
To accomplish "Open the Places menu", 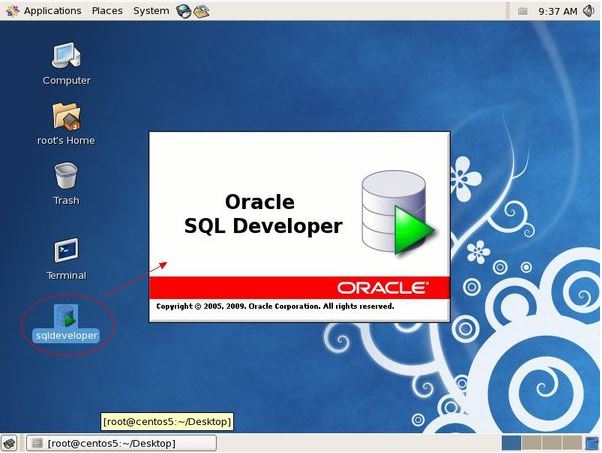I will (x=107, y=11).
